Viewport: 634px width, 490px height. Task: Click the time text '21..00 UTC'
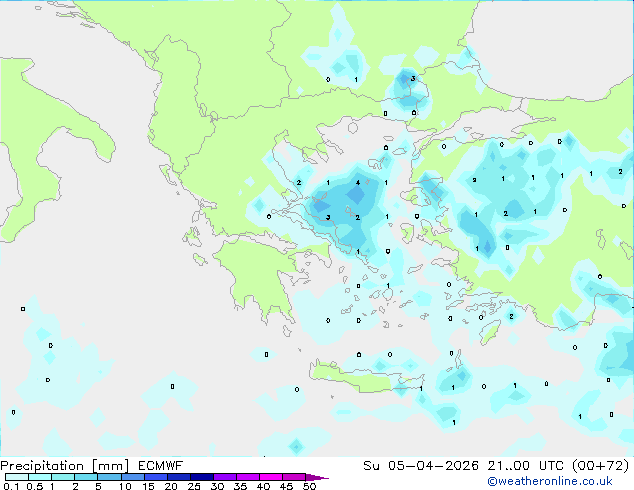tap(525, 466)
